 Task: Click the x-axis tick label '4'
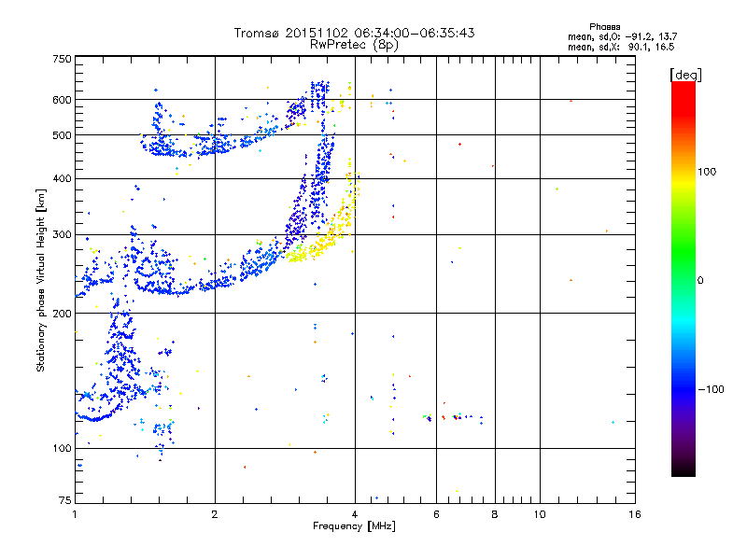(355, 514)
